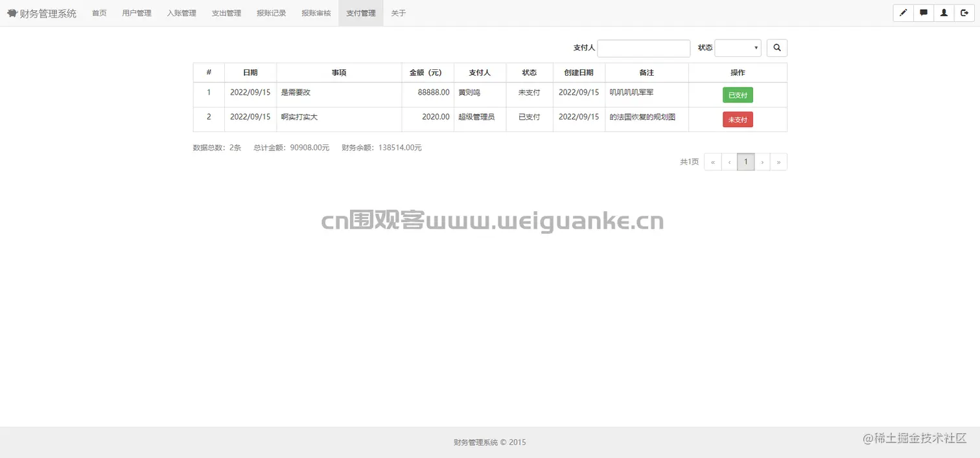
Task: Go to last page »
Action: point(778,162)
